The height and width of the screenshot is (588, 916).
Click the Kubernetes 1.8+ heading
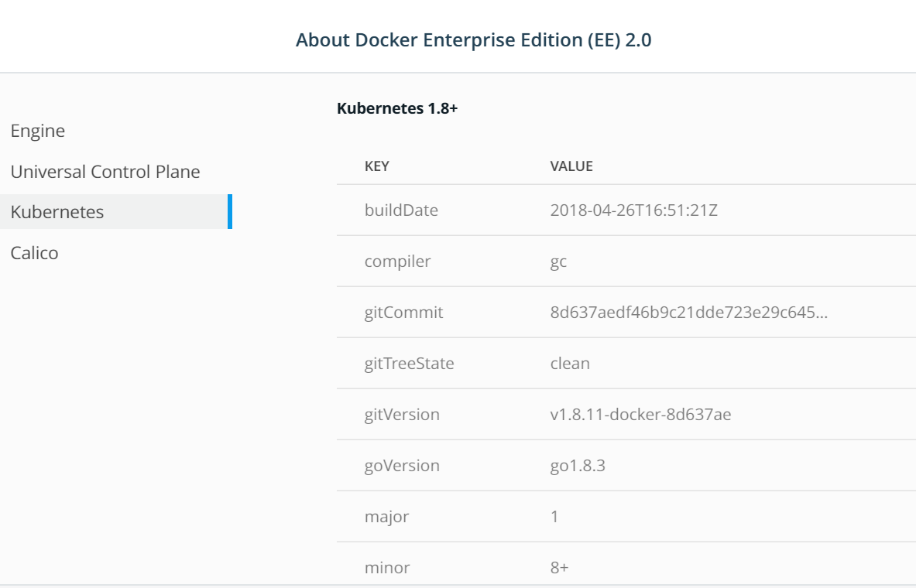pos(398,110)
